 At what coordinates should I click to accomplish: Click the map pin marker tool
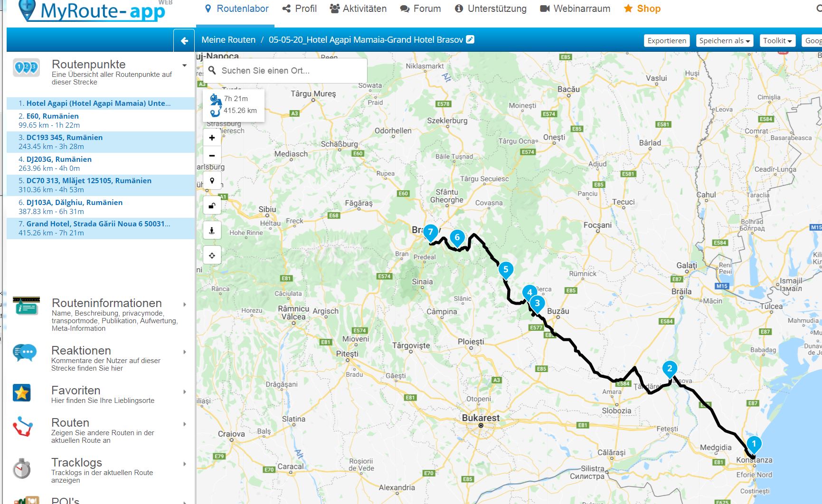point(212,181)
